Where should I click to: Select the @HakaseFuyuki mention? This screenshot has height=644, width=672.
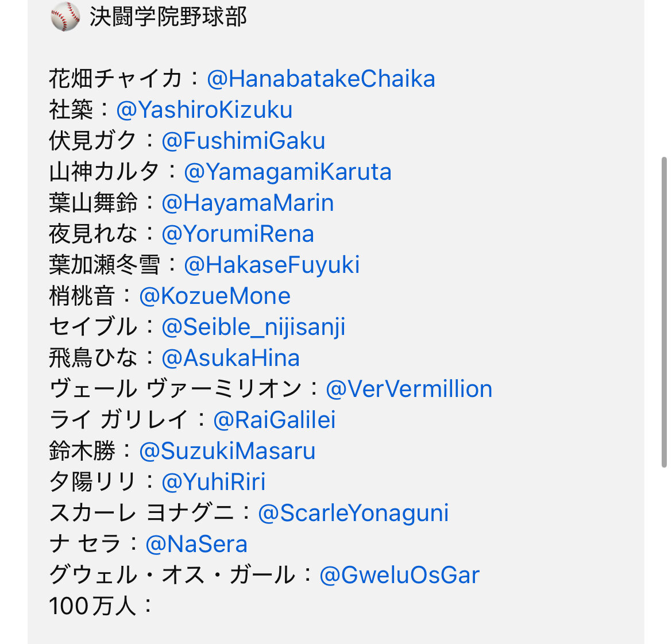tap(272, 265)
